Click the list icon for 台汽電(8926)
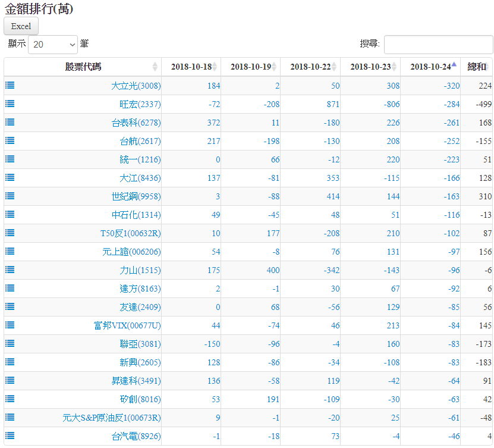The image size is (494, 448). click(10, 436)
